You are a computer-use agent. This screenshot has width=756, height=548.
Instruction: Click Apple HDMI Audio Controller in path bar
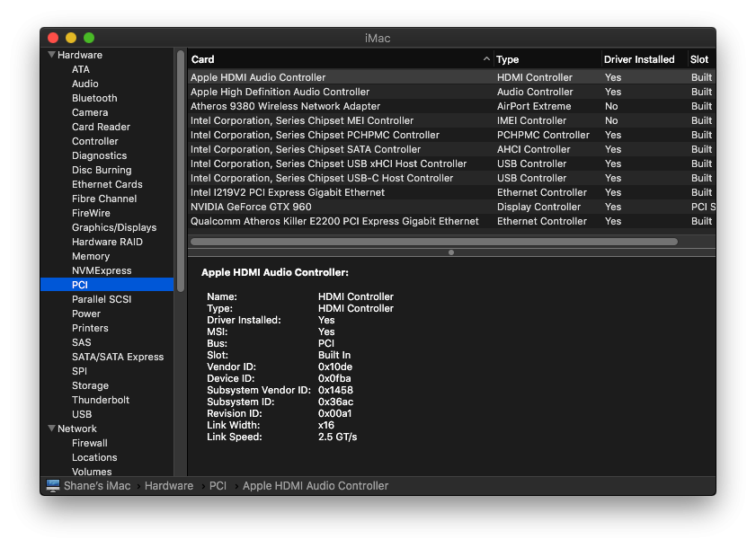[316, 486]
